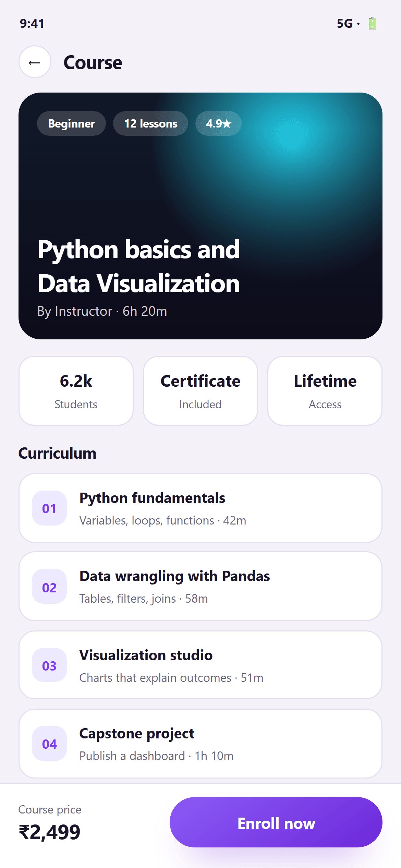Click the 5G signal indicator
This screenshot has width=401, height=868.
345,23
